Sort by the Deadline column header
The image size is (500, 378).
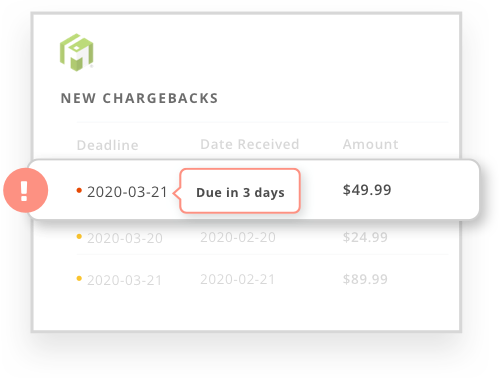coord(107,145)
